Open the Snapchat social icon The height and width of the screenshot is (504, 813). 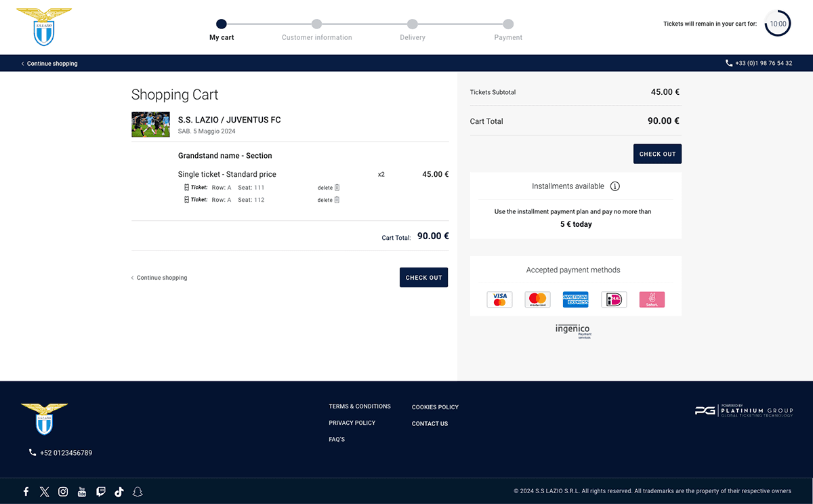138,492
